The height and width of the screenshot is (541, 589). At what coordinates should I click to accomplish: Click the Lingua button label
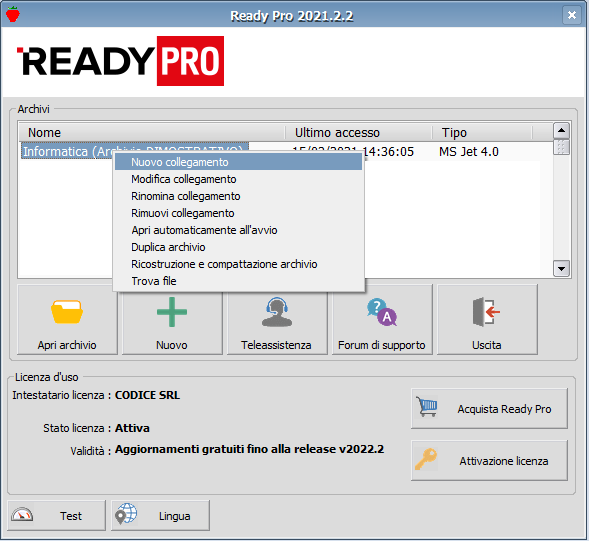[x=174, y=516]
